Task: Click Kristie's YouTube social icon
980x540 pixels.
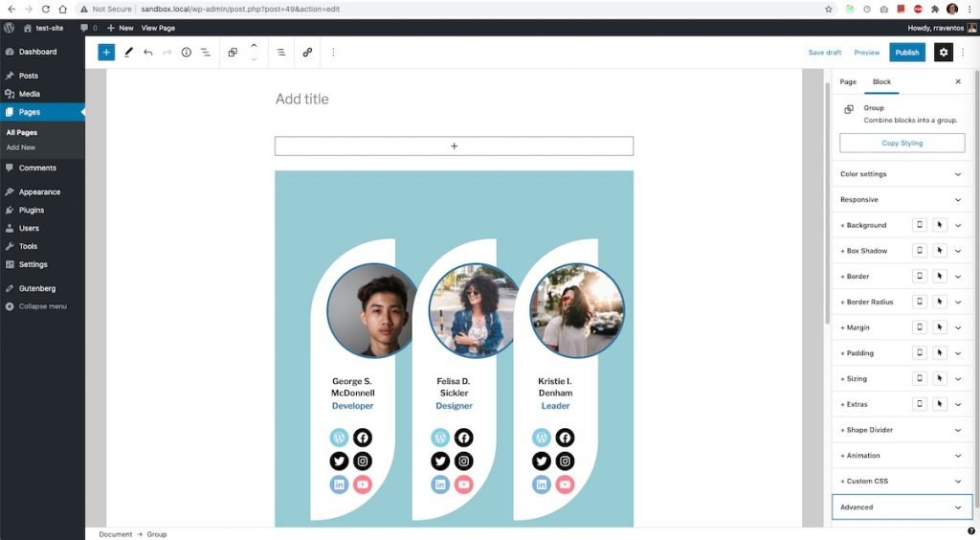Action: [x=565, y=484]
